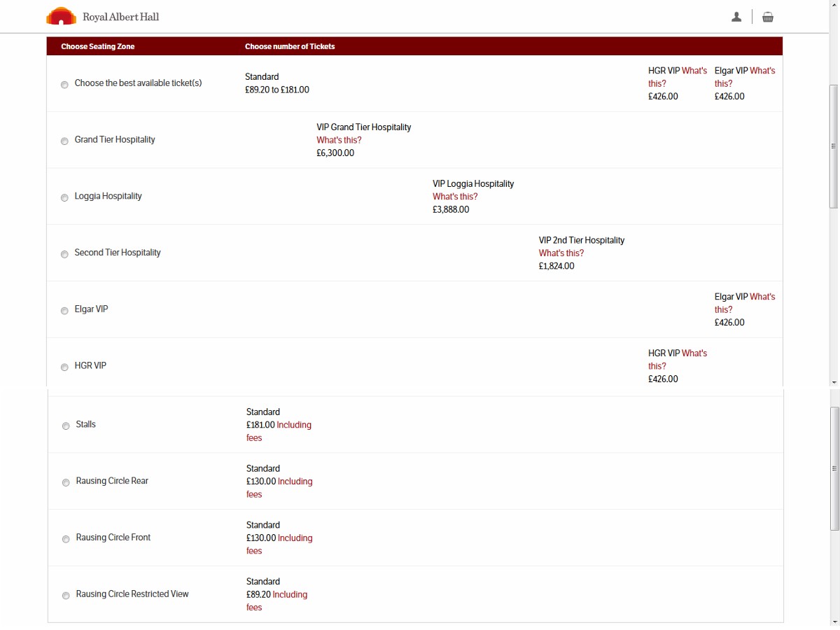The height and width of the screenshot is (630, 840).
Task: Click the £3,888.00 Loggia price
Action: click(x=451, y=210)
